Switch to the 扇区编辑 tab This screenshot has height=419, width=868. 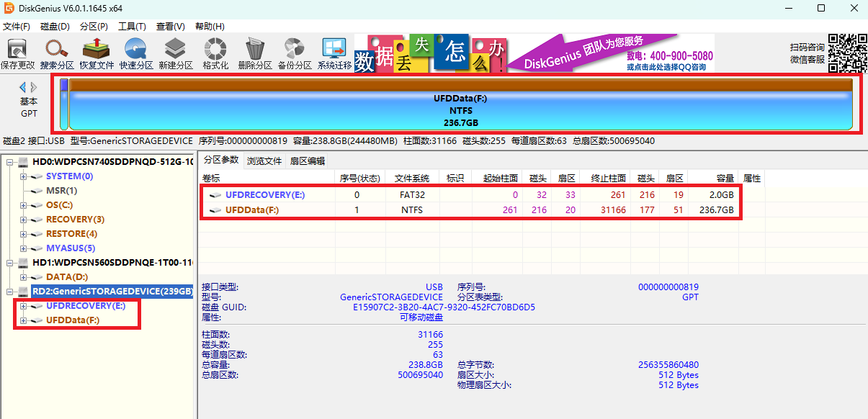308,161
